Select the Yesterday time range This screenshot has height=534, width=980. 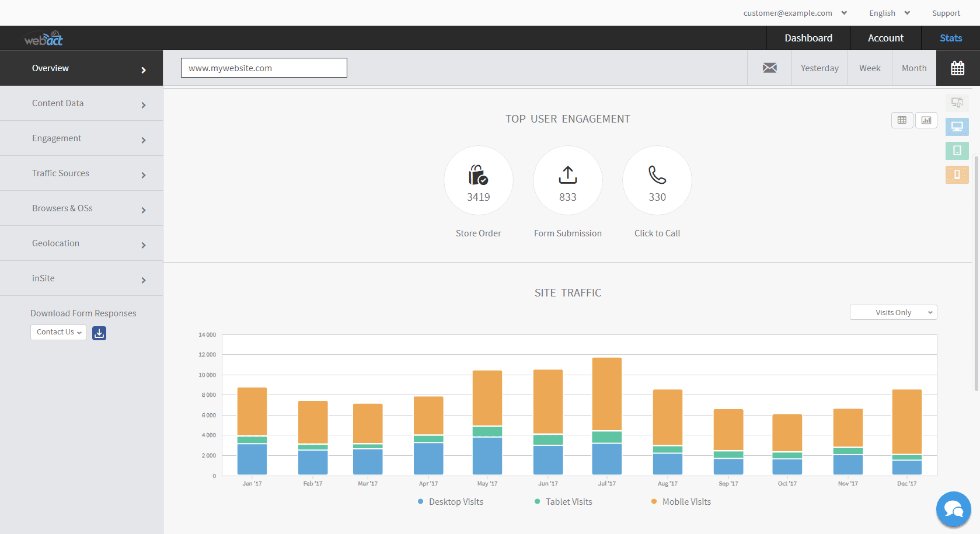point(819,68)
